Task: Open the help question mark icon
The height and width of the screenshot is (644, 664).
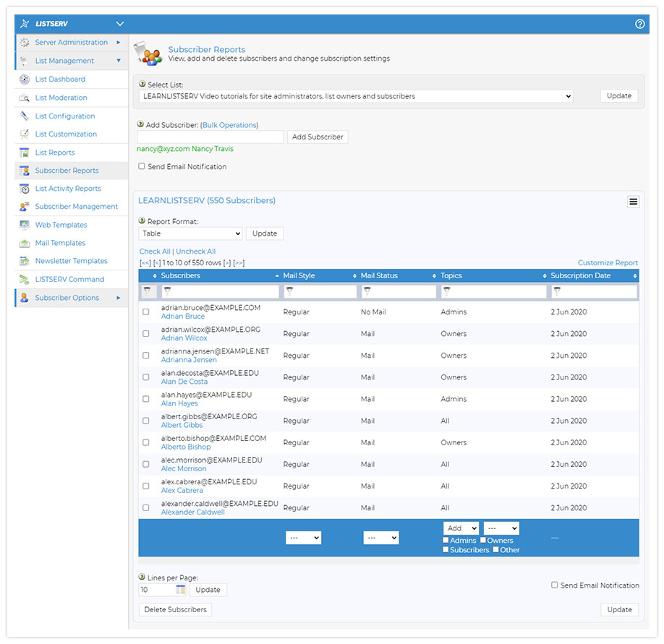Action: click(x=639, y=24)
